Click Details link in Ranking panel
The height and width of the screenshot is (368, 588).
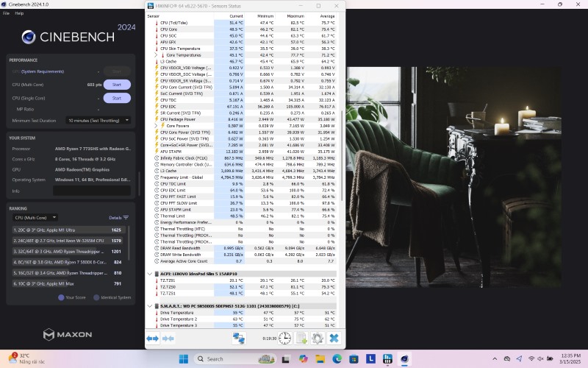tap(115, 217)
